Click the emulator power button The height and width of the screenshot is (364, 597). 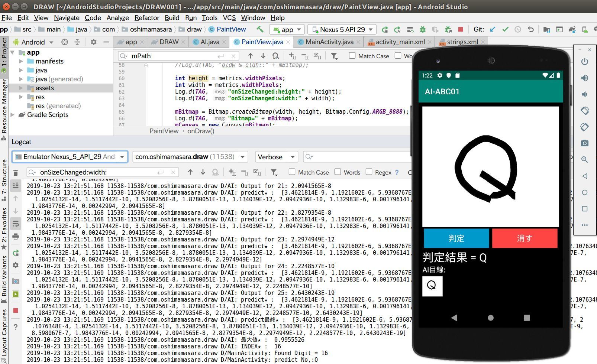pyautogui.click(x=585, y=62)
